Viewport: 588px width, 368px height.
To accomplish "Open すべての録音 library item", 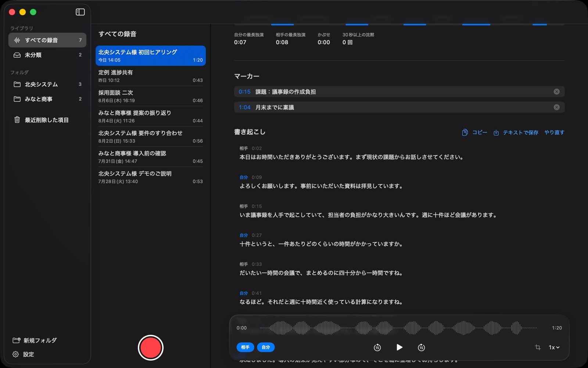I will (47, 40).
